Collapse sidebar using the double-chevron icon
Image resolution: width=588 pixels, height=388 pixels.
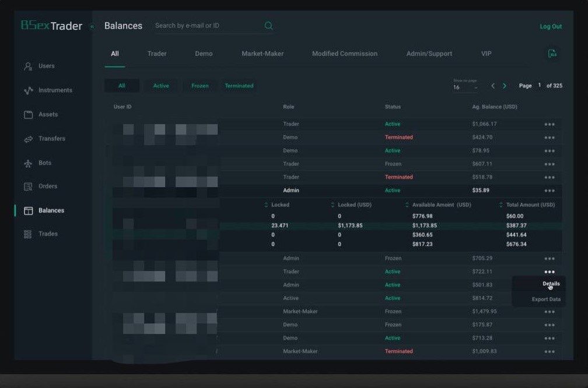pos(92,26)
